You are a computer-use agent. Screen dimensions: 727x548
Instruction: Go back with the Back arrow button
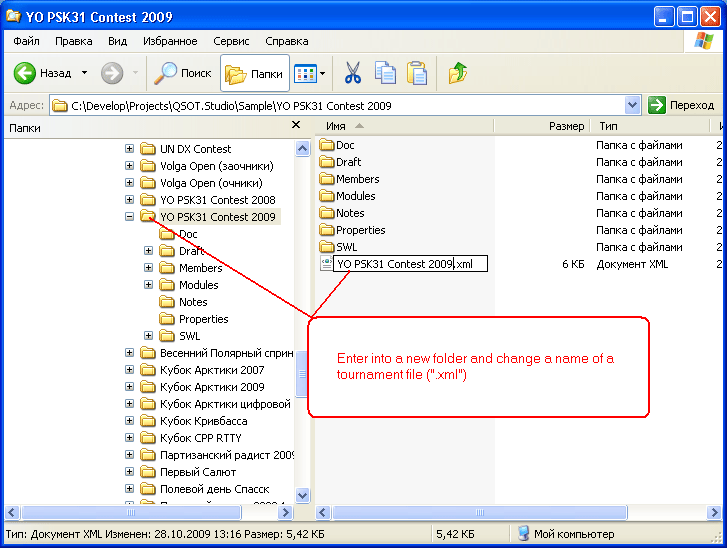point(44,73)
